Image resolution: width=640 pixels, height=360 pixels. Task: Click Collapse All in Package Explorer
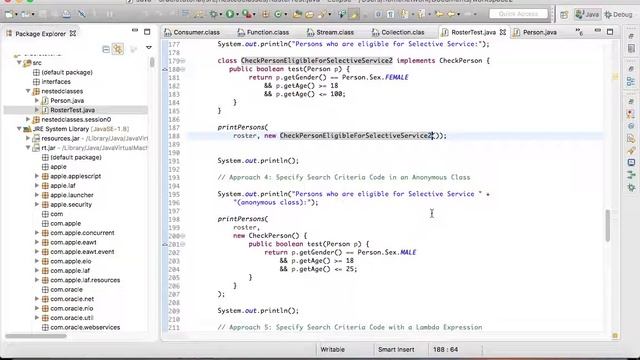click(x=106, y=49)
